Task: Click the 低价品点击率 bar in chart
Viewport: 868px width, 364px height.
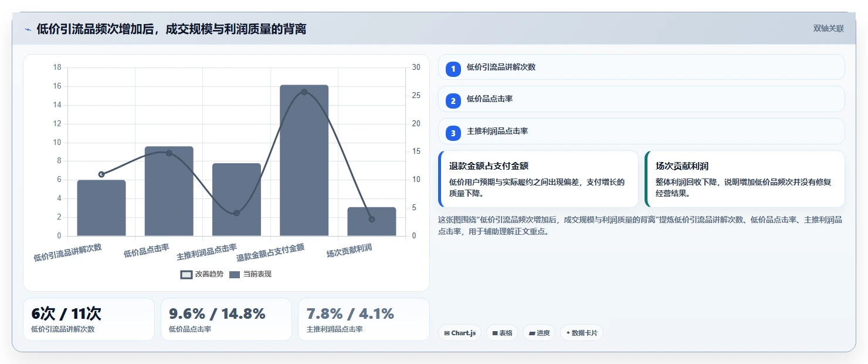Action: pyautogui.click(x=169, y=191)
